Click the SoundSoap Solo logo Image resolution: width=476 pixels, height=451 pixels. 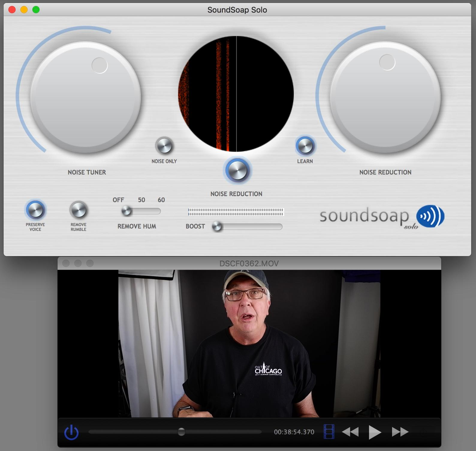coord(382,217)
